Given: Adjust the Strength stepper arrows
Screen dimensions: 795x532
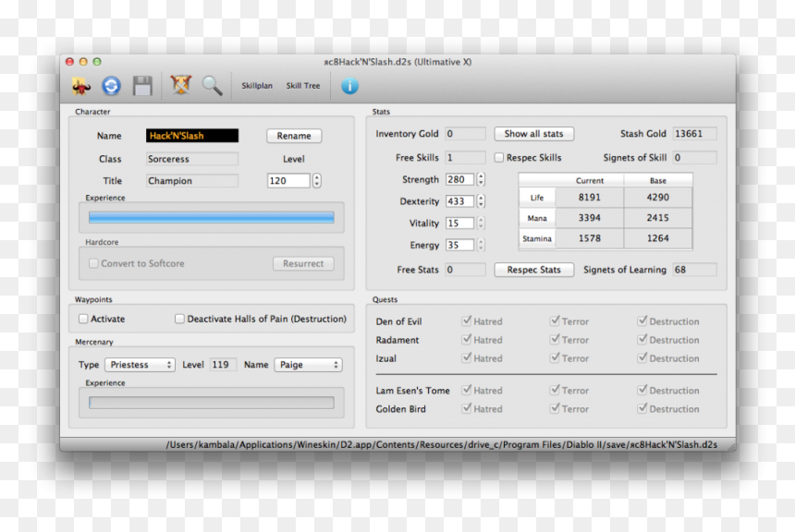Looking at the screenshot, I should (x=481, y=179).
